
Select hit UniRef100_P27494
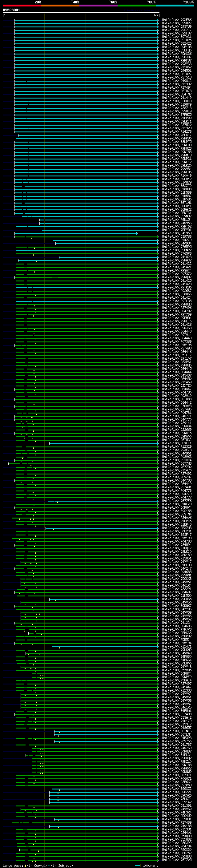(176, 88)
